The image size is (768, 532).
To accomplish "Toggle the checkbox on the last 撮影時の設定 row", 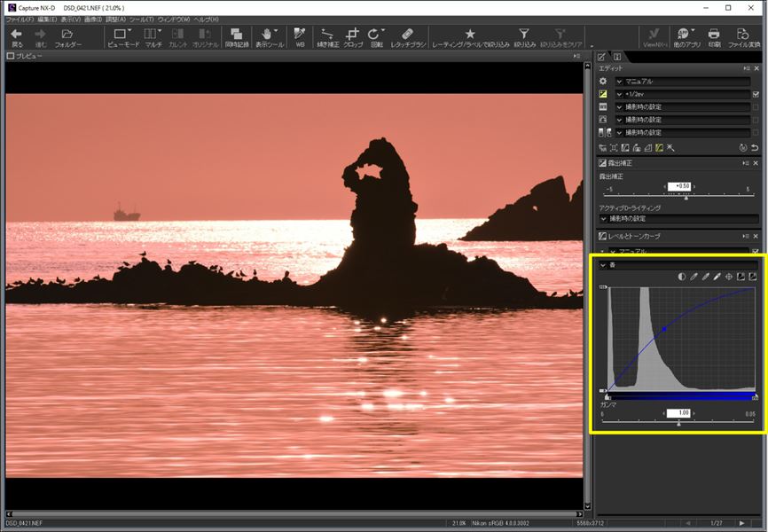I will pyautogui.click(x=756, y=132).
